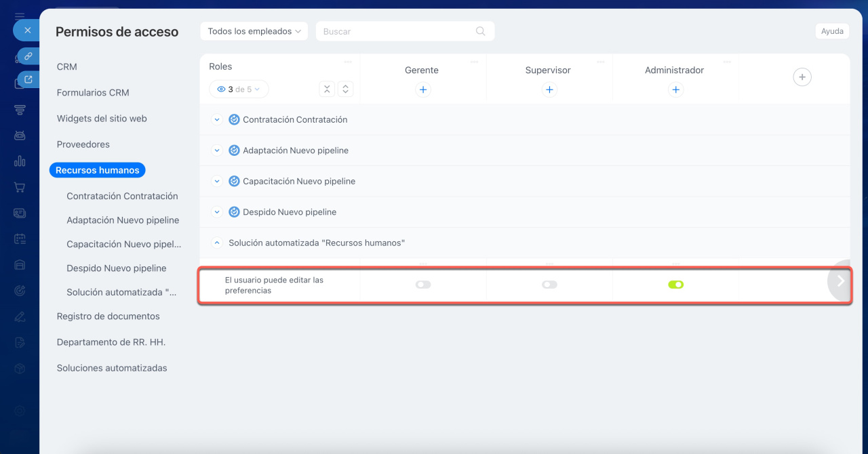Screen dimensions: 868x454
Task: Enable edit preferences toggle for Supervisor
Action: click(549, 285)
